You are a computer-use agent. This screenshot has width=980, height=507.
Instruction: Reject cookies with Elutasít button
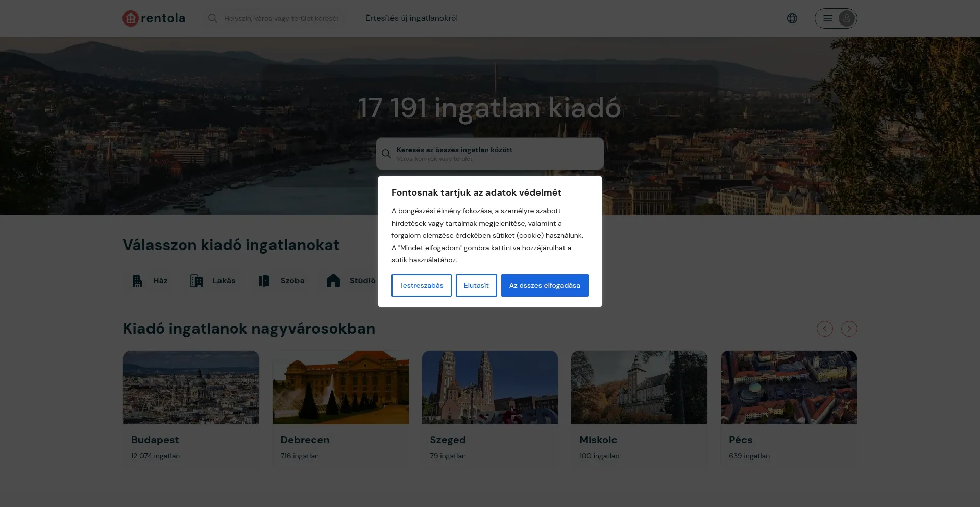coord(476,285)
